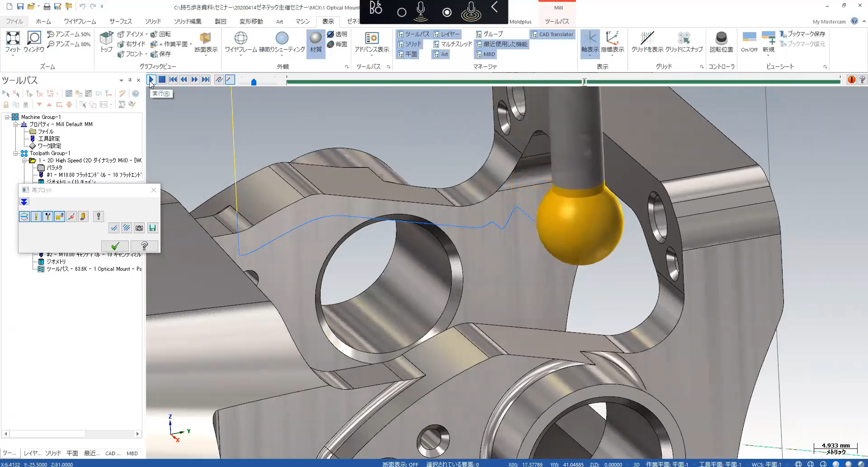The height and width of the screenshot is (467, 868).
Task: Toggle the Layers (レイヤー) manager option
Action: (x=447, y=34)
